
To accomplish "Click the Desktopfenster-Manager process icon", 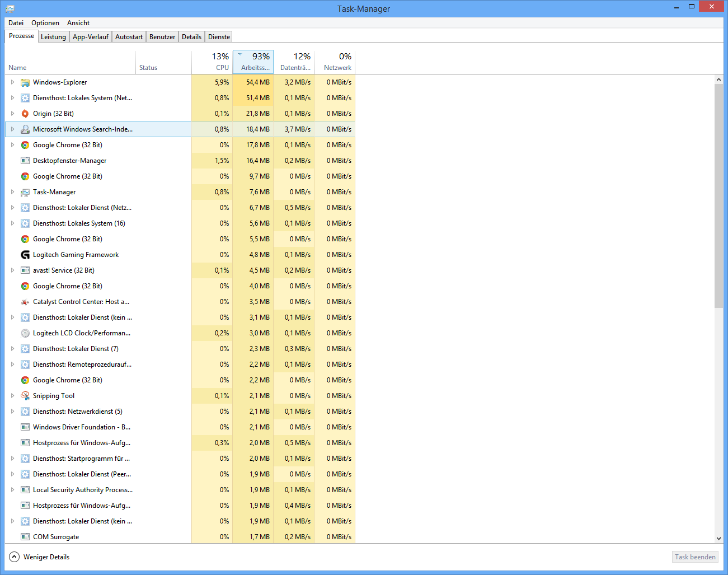I will (25, 161).
